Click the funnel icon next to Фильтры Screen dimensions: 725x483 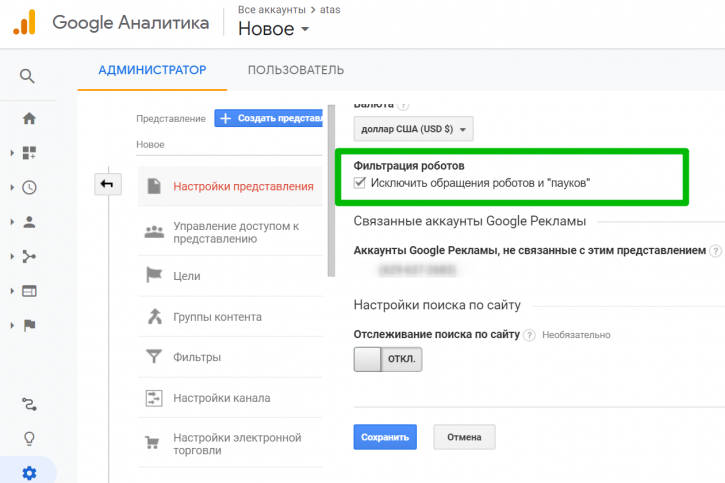click(x=154, y=356)
